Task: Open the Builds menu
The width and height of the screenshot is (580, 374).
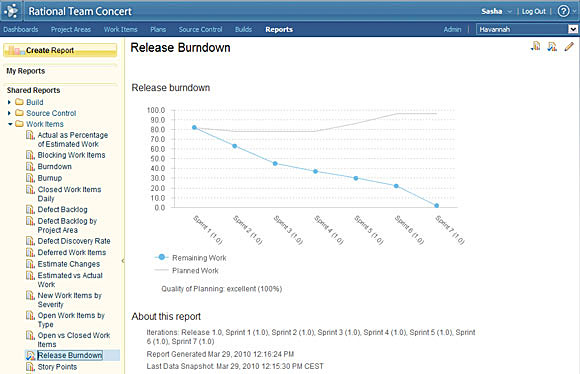Action: pyautogui.click(x=243, y=29)
